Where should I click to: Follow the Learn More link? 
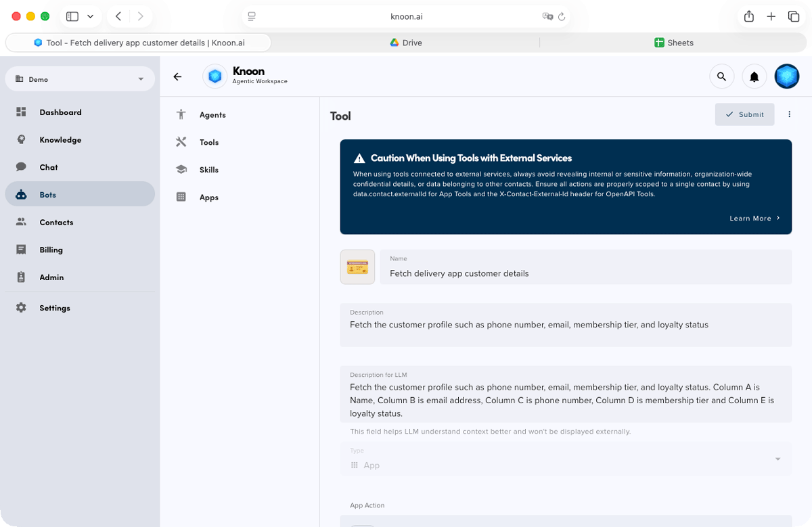click(x=754, y=219)
